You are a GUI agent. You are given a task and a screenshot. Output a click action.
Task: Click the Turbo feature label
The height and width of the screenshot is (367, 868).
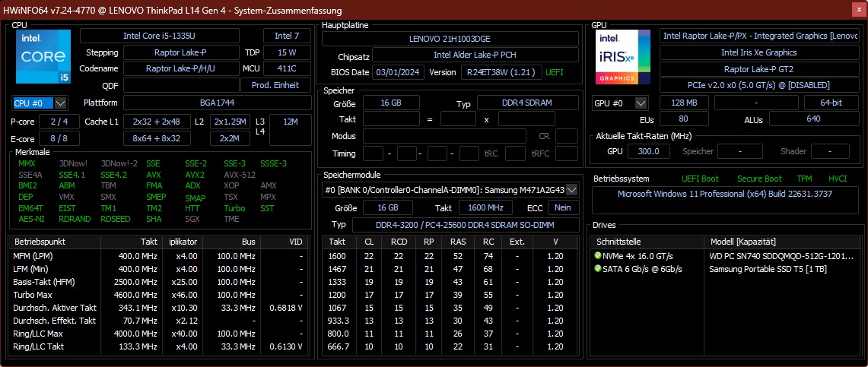[234, 208]
